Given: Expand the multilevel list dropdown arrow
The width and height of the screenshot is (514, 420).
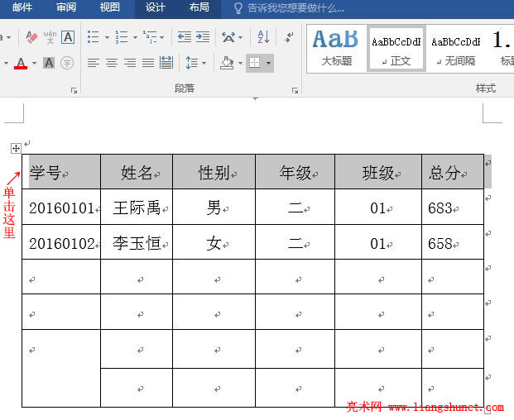Looking at the screenshot, I should tap(161, 37).
